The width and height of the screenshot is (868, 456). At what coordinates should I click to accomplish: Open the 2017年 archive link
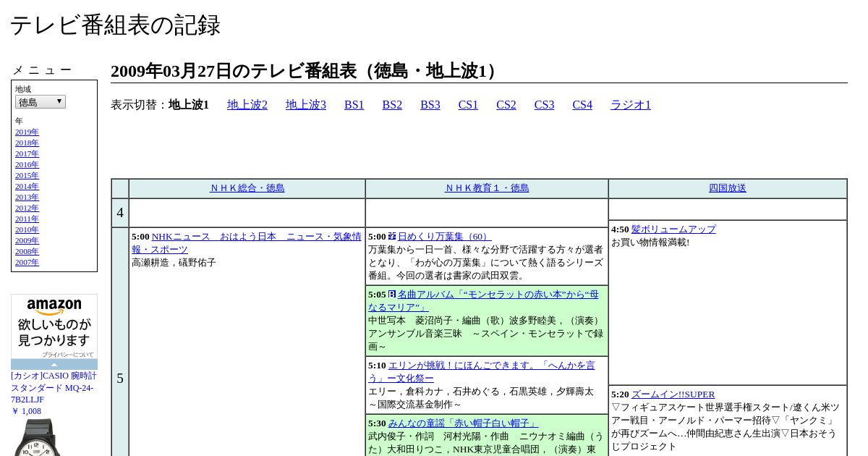(27, 154)
